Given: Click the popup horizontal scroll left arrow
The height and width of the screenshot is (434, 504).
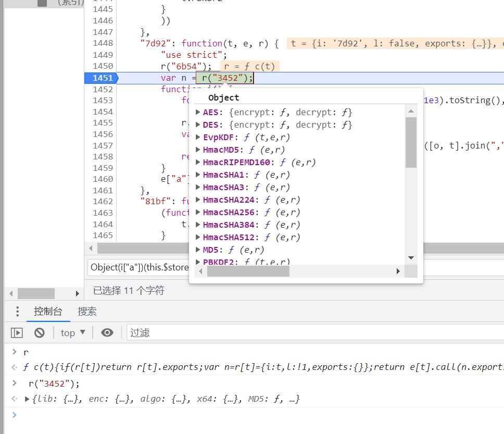Looking at the screenshot, I should coord(200,271).
